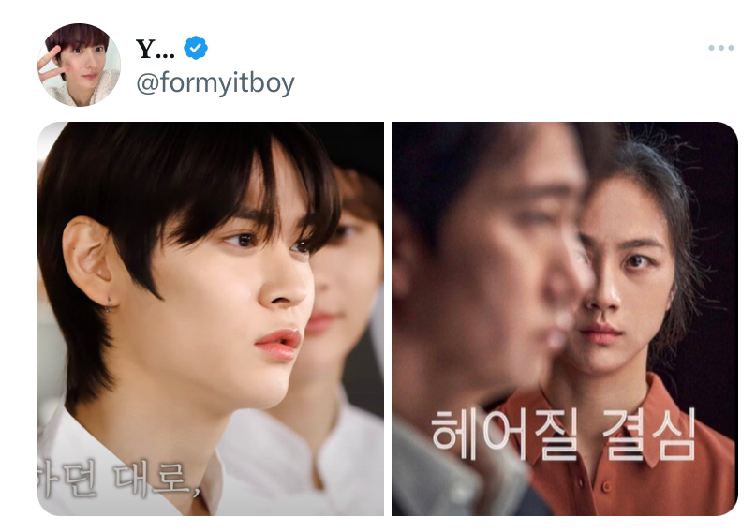The image size is (756, 532).
Task: Open the right movie poster image
Action: coord(565,318)
